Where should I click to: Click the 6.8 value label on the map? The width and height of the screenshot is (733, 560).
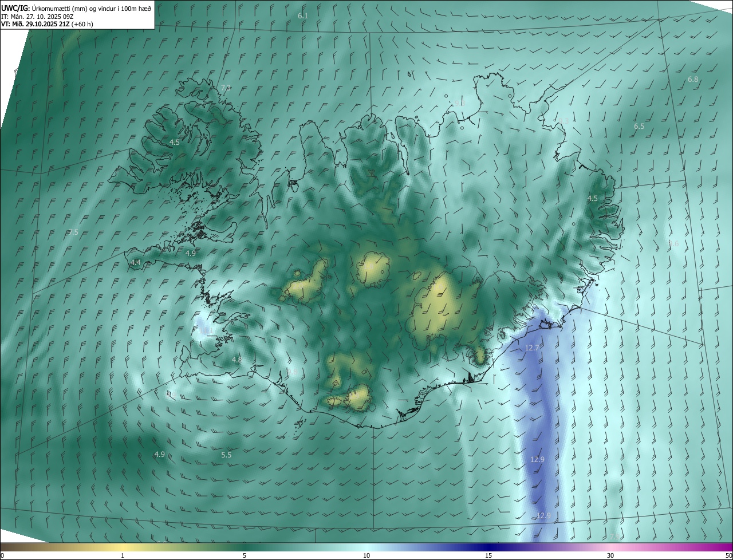pos(693,80)
